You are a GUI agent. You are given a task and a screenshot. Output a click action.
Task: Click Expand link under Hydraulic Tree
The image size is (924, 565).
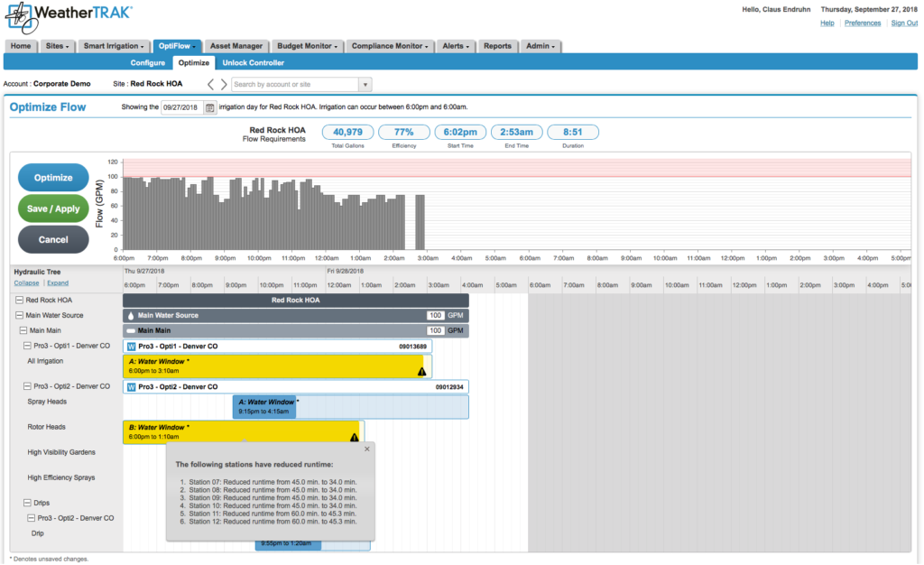click(58, 282)
